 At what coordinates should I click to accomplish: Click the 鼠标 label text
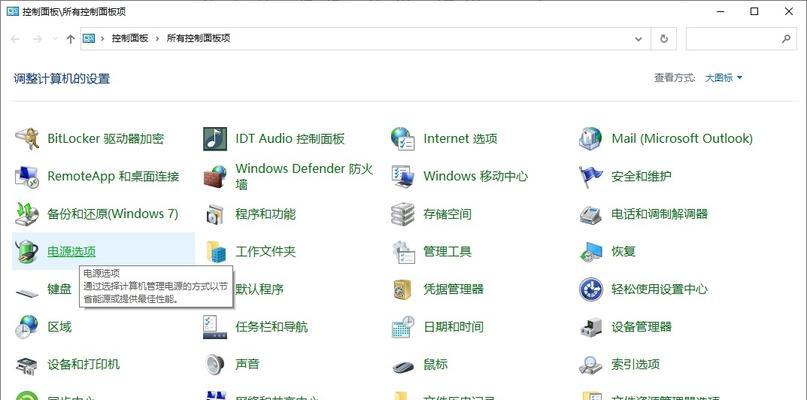(435, 364)
